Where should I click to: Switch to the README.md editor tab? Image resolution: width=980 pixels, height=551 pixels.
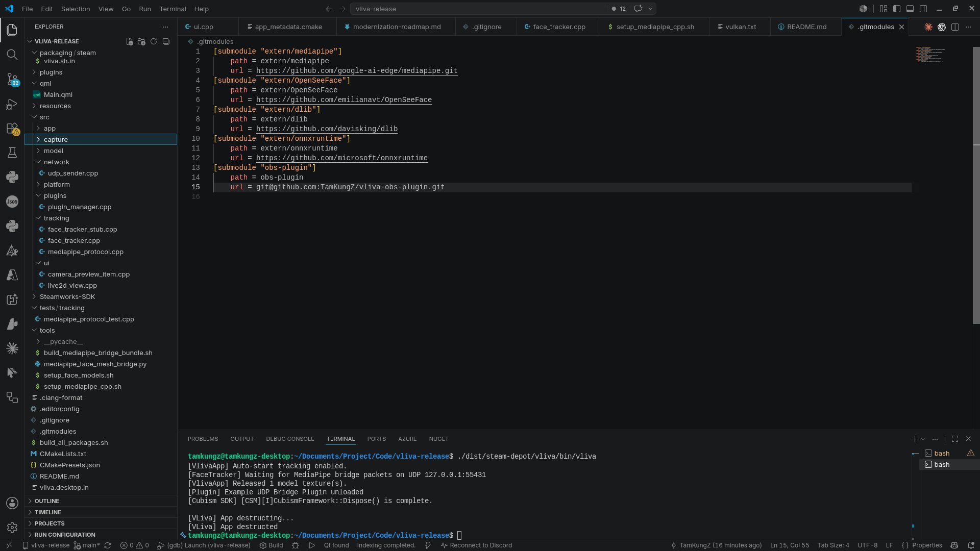[806, 27]
